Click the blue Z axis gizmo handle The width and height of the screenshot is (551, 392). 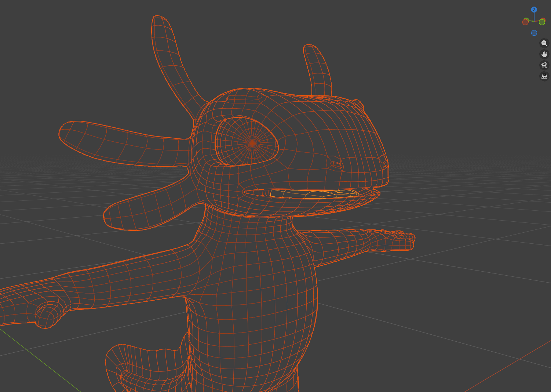tap(534, 10)
